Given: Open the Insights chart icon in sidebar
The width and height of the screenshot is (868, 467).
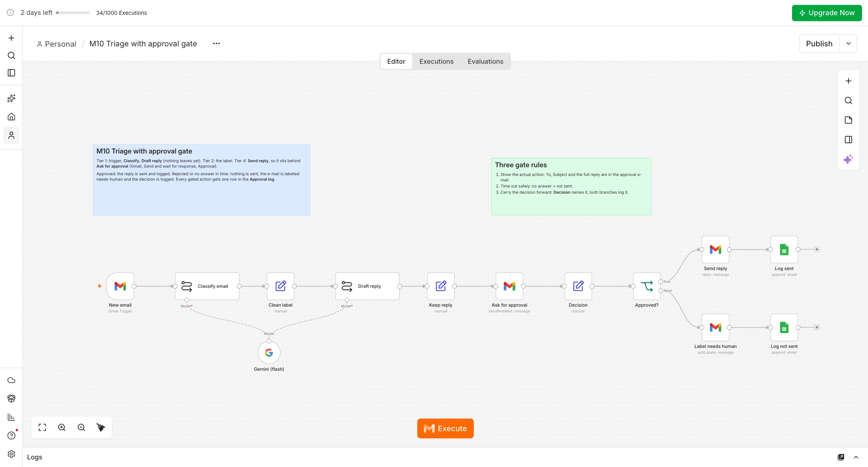Looking at the screenshot, I should 11,417.
